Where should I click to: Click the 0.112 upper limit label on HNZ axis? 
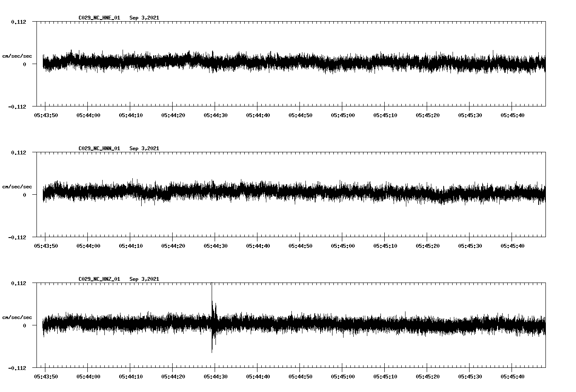point(18,283)
